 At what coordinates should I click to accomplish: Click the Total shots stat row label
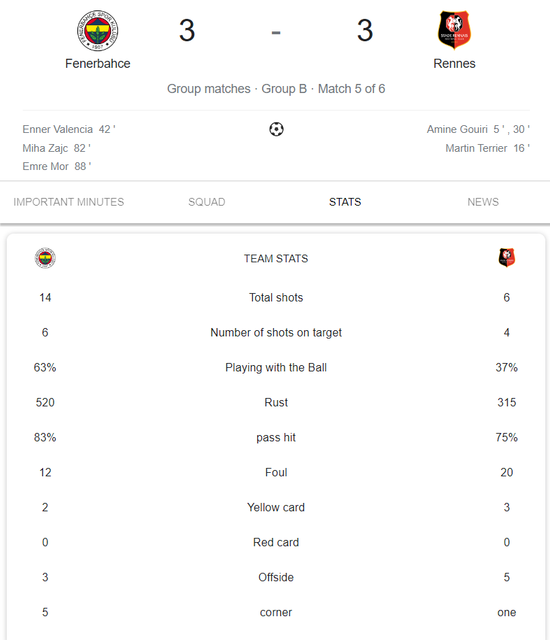(x=276, y=298)
